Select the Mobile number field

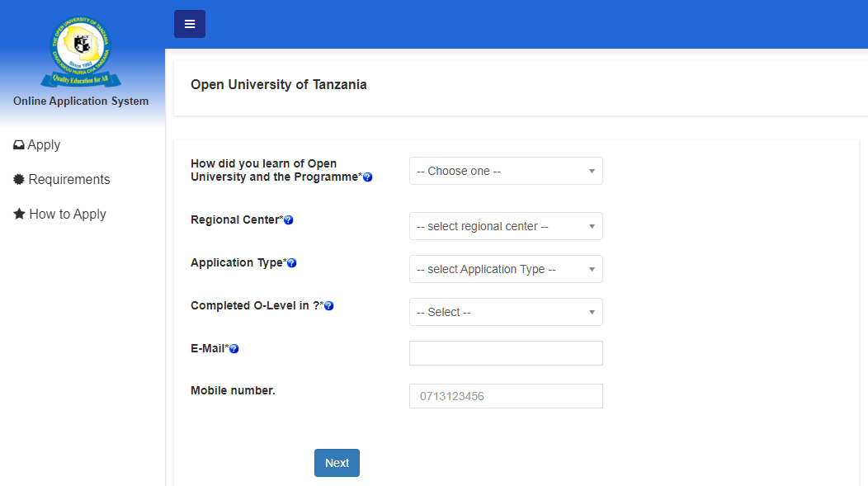(x=506, y=395)
